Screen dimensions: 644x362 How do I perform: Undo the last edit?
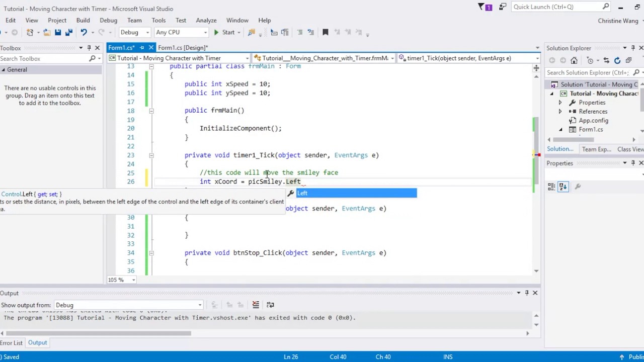click(x=84, y=32)
